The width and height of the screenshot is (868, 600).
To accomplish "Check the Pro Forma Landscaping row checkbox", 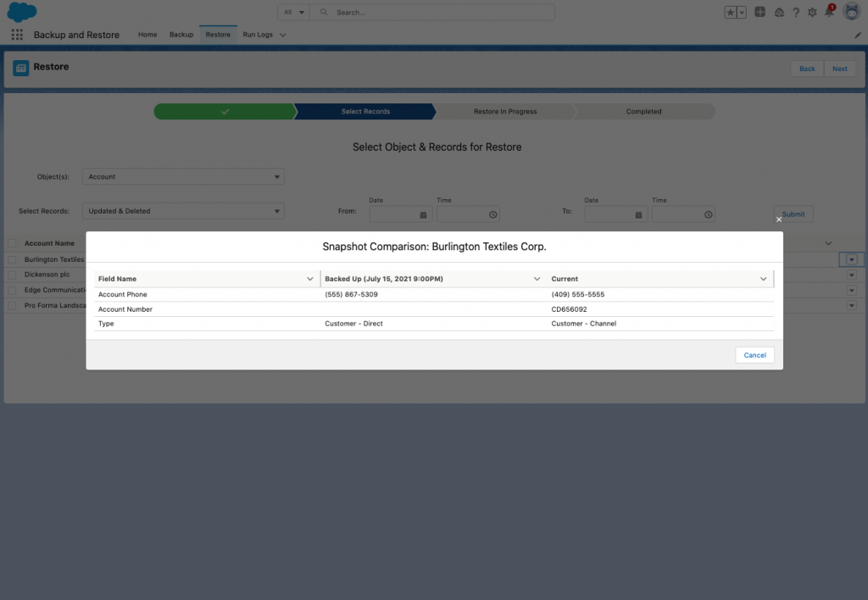I will 12,306.
